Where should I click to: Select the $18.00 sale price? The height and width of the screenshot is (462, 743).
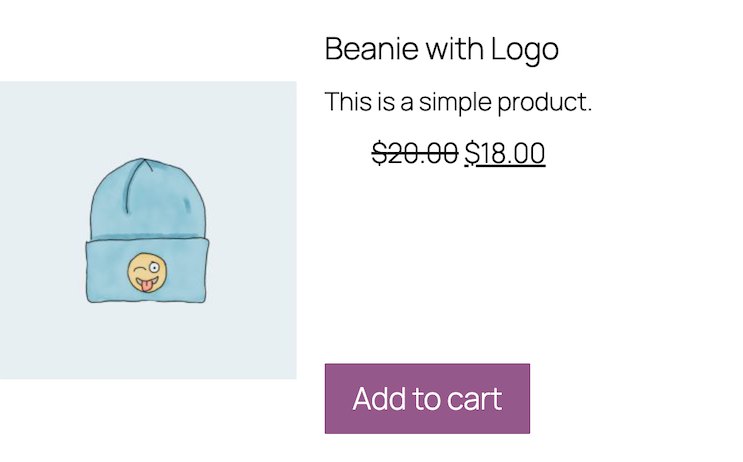pyautogui.click(x=505, y=153)
